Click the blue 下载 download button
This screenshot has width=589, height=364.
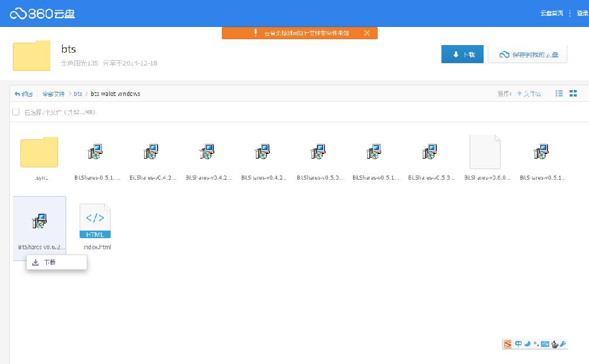pyautogui.click(x=463, y=54)
